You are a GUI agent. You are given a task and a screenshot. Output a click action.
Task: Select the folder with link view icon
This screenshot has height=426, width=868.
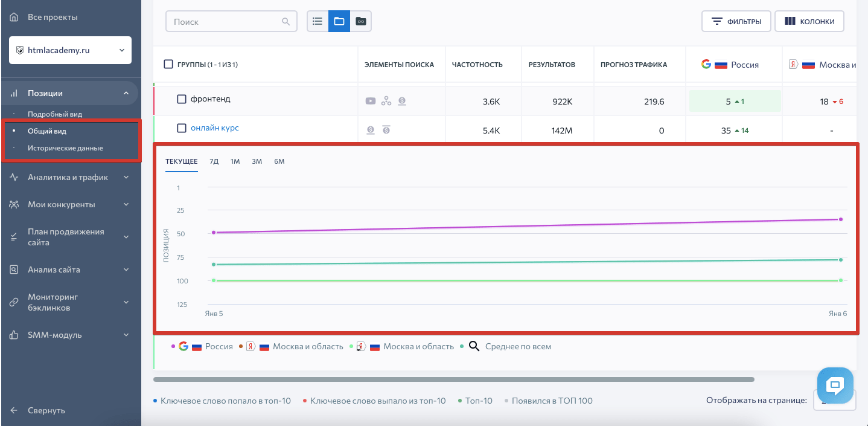coord(360,21)
